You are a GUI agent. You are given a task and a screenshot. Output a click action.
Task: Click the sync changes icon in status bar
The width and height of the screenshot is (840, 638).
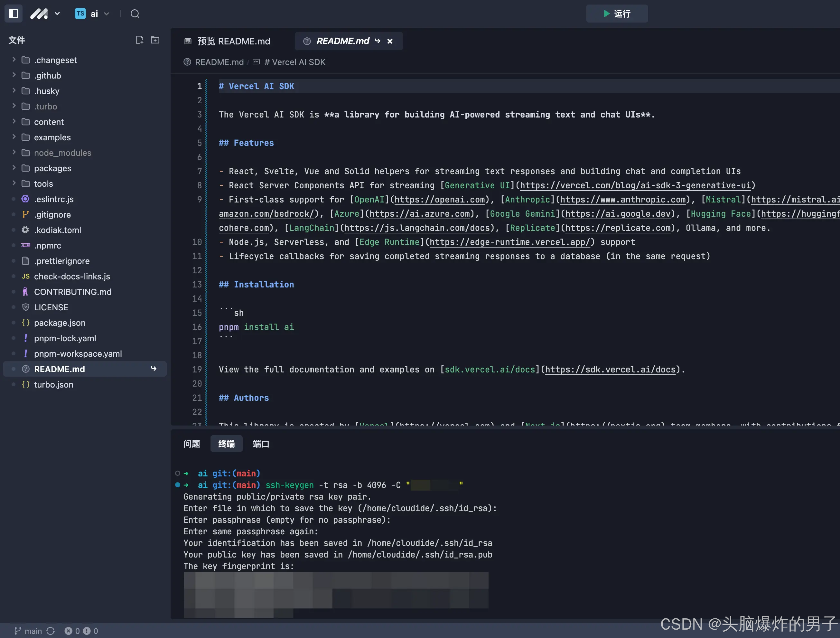pyautogui.click(x=51, y=631)
